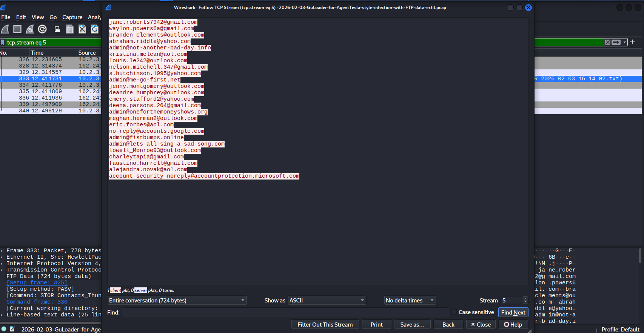Open the Show as ASCII dropdown
Screen dimensions: 644x333
click(327, 300)
